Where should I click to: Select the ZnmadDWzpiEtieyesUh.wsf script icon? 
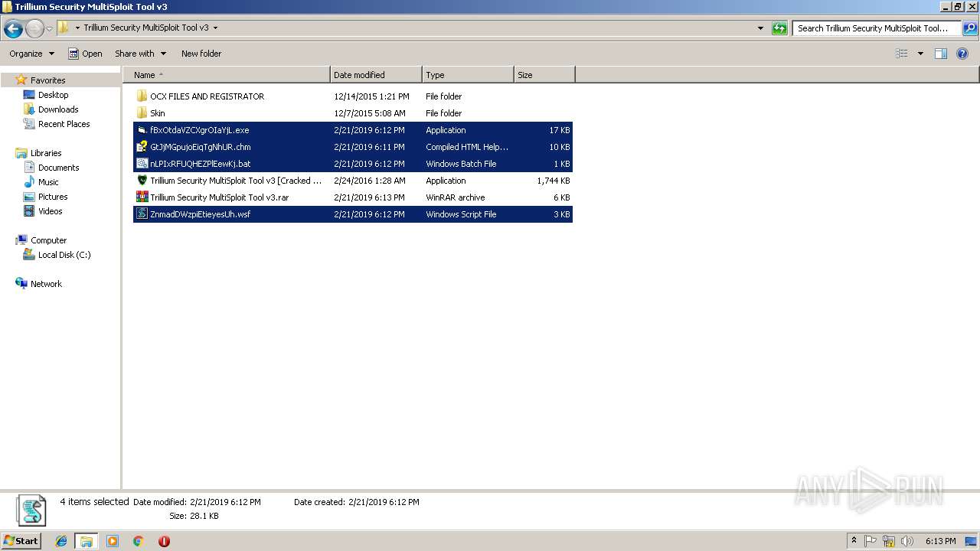coord(142,214)
